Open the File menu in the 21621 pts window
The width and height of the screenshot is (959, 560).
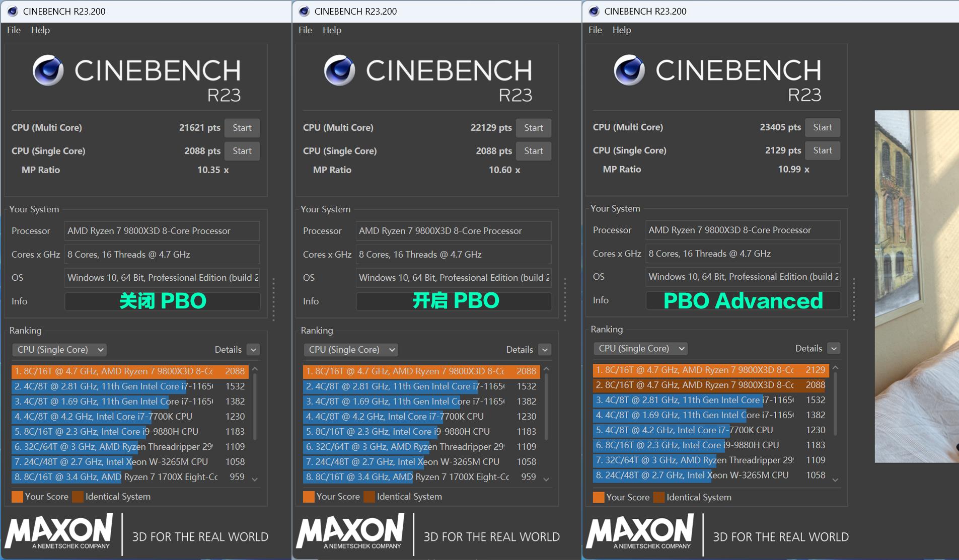[14, 30]
